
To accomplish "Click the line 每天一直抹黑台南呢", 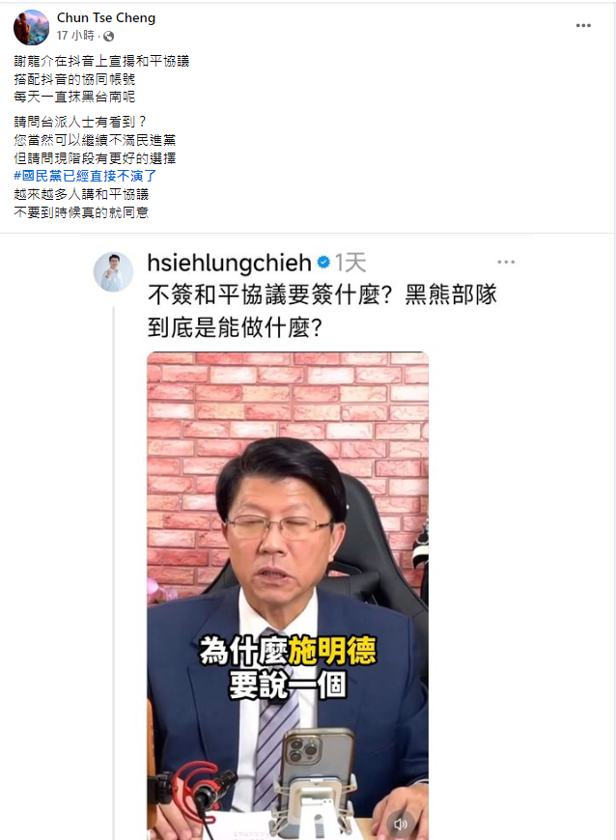I will point(74,97).
